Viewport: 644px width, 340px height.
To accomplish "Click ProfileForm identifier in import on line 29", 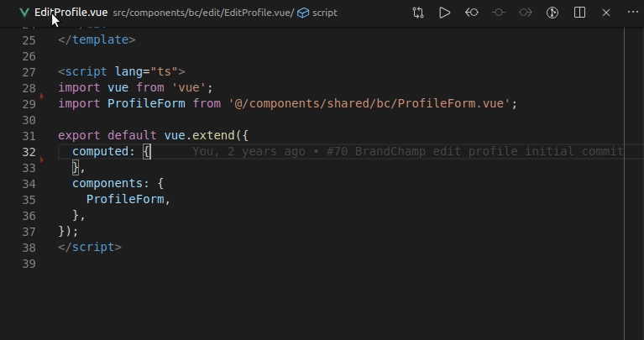I will (x=146, y=103).
